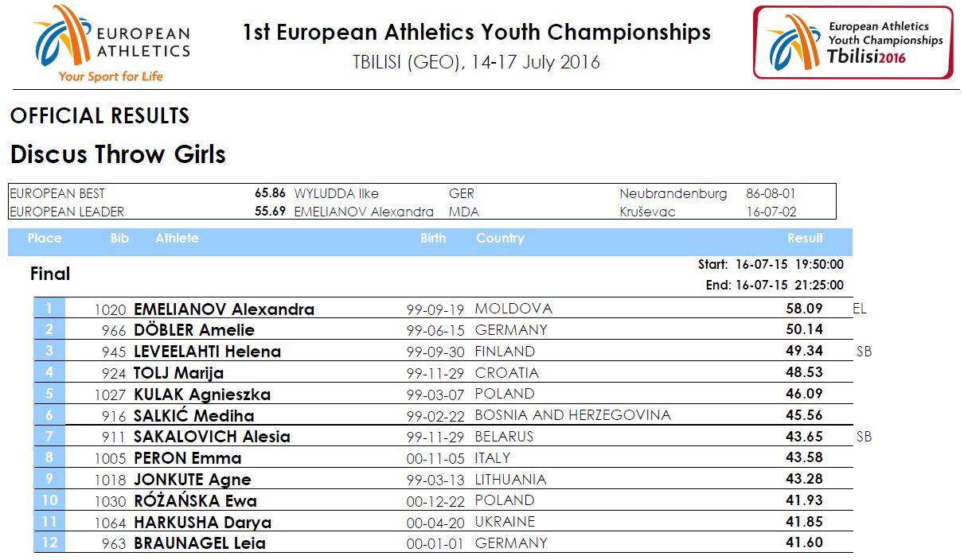Viewport: 964px width, 560px height.
Task: Select athlete DÖBLER Amelie
Action: click(x=194, y=330)
